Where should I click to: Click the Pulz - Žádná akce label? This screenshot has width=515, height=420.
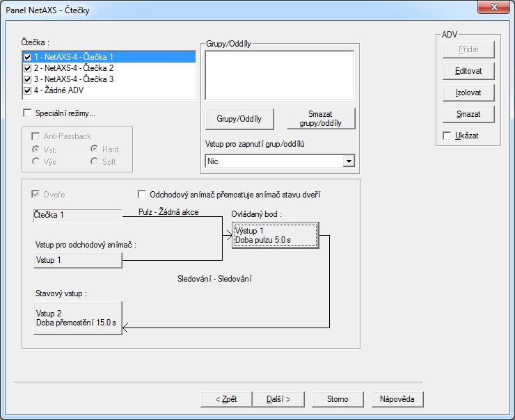point(168,212)
